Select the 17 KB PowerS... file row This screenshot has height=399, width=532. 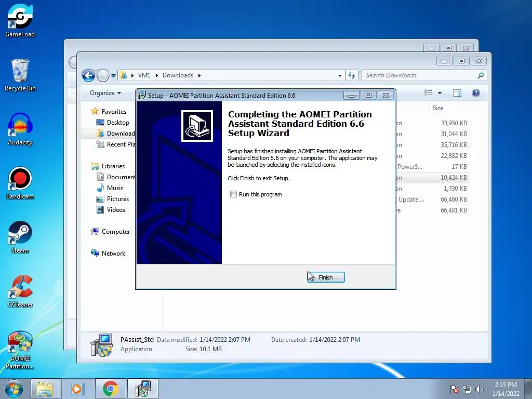[432, 167]
